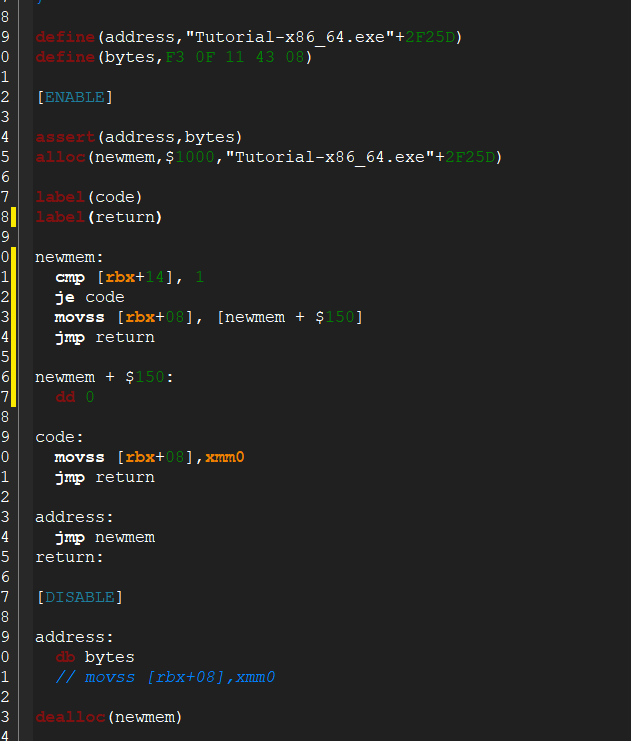
Task: Click the 'jmp newmem' instruction
Action: (x=104, y=537)
